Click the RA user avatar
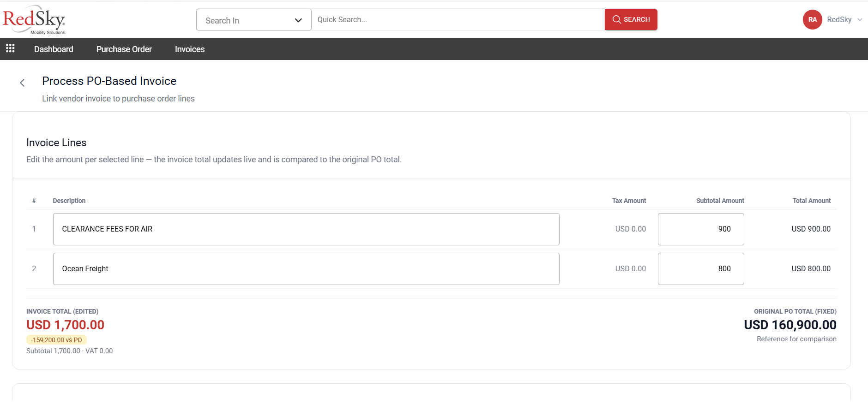Screen dimensions: 868x416 tap(812, 20)
